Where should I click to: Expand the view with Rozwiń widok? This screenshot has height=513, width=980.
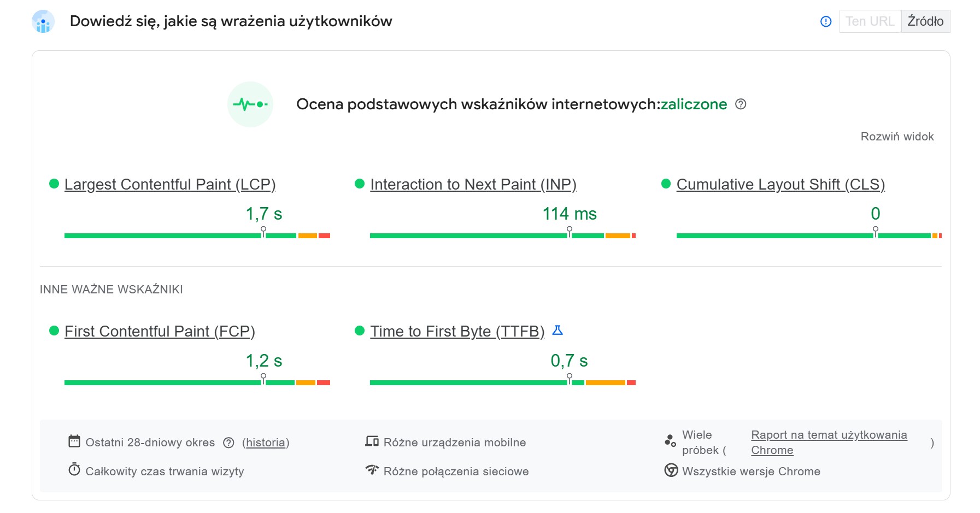click(x=897, y=137)
